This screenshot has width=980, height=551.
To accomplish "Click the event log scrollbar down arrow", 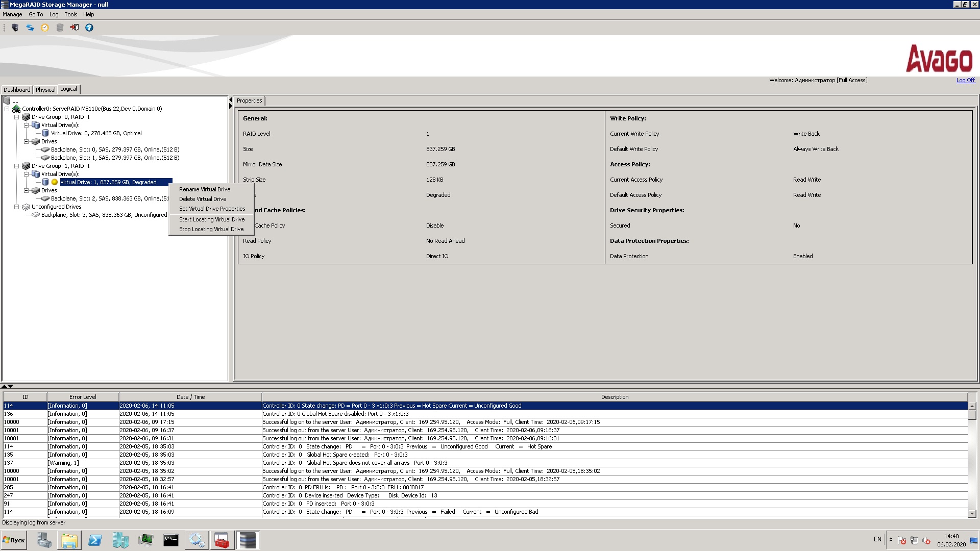I will (x=972, y=514).
